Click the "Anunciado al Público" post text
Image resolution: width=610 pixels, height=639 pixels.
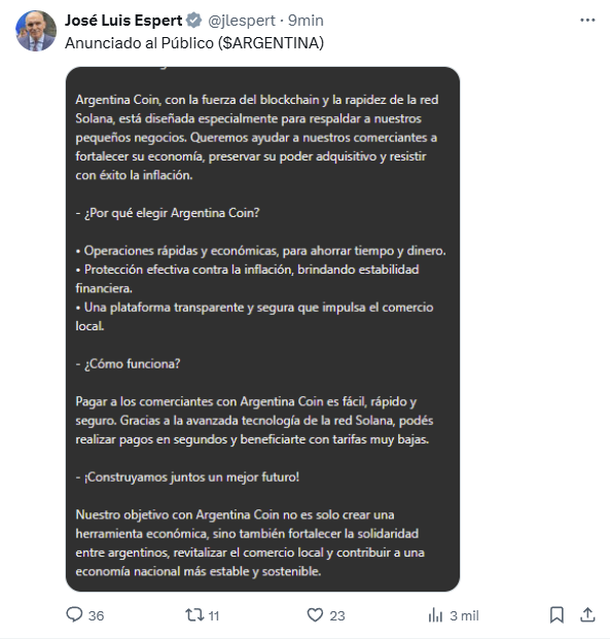(x=138, y=44)
